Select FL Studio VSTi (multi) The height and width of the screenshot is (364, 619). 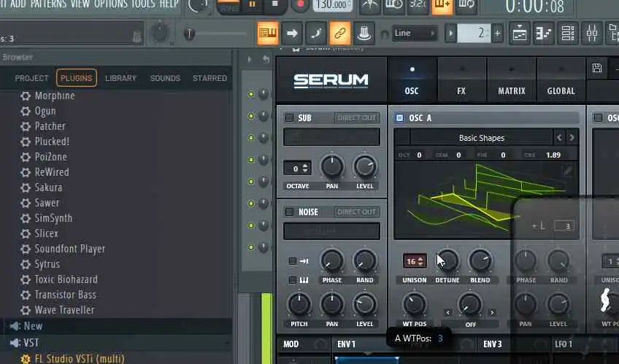click(x=80, y=358)
